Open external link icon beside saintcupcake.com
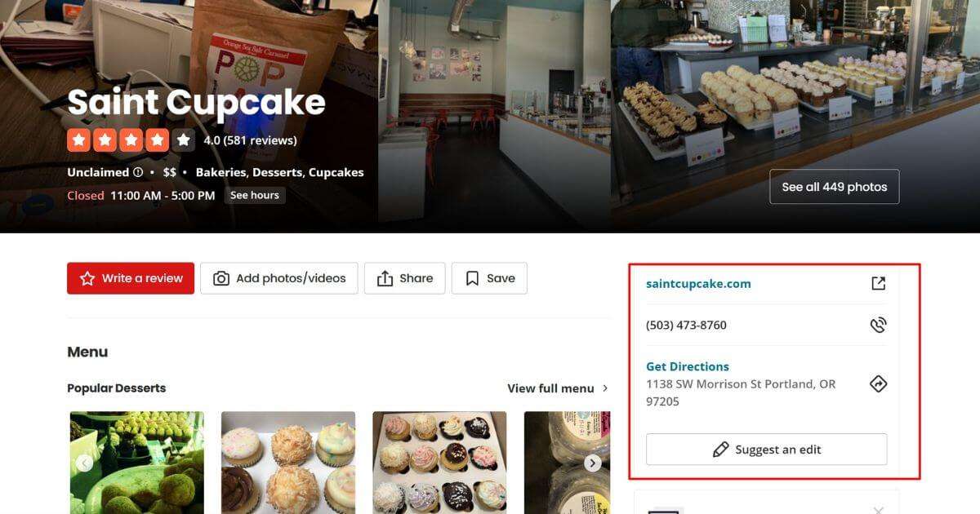 [x=878, y=284]
